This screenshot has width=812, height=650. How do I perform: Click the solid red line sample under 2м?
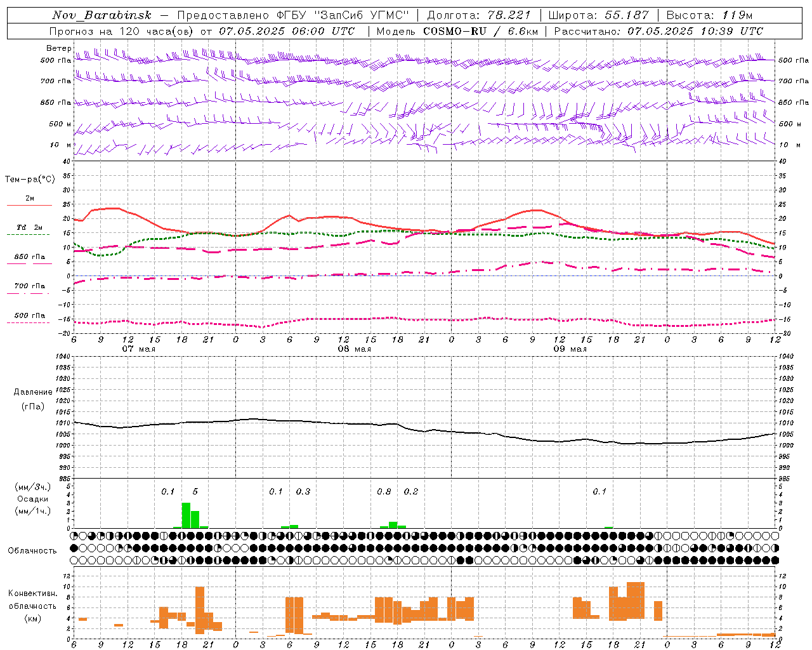pos(29,206)
